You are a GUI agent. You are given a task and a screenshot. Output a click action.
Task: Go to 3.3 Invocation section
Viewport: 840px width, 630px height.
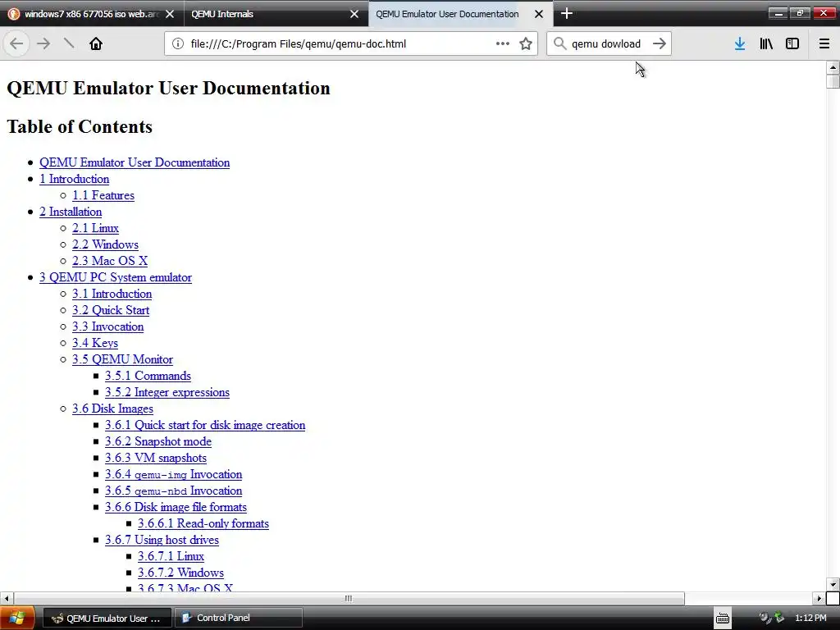(108, 326)
